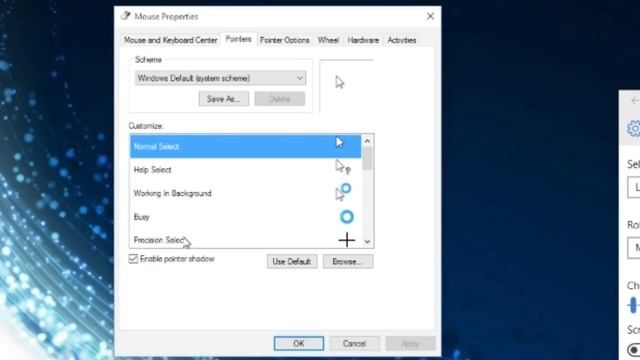Confirm with the OK button

(299, 343)
